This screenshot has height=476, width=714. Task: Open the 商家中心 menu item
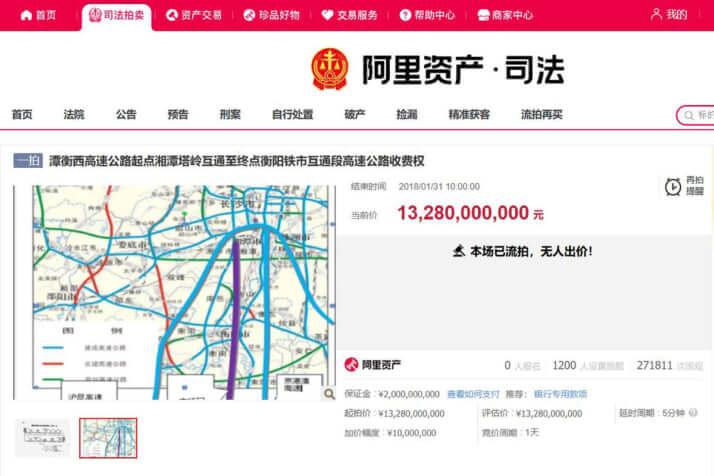(x=505, y=15)
